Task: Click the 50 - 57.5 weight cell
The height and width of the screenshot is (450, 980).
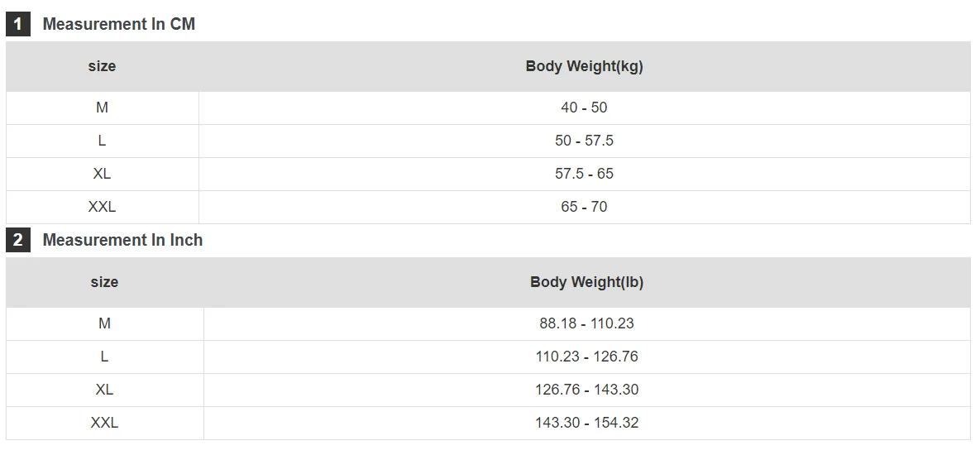Action: pos(584,141)
